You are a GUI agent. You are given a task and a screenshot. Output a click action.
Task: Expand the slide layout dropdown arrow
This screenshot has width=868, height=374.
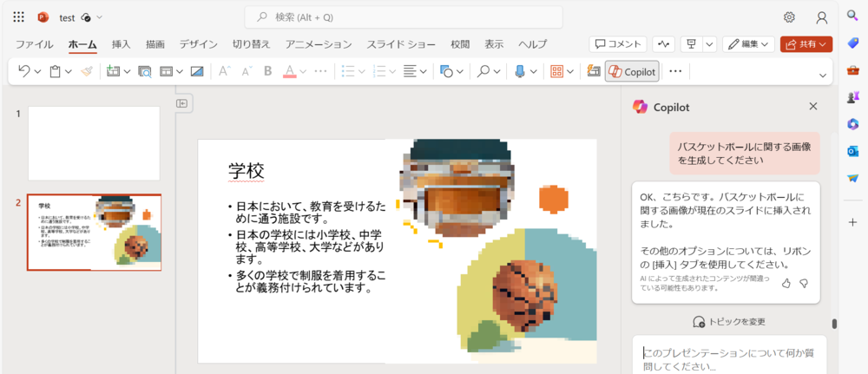click(180, 71)
